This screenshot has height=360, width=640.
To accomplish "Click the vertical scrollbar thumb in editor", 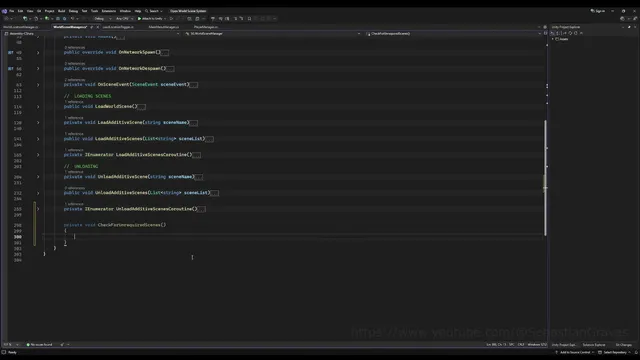I will tap(545, 178).
